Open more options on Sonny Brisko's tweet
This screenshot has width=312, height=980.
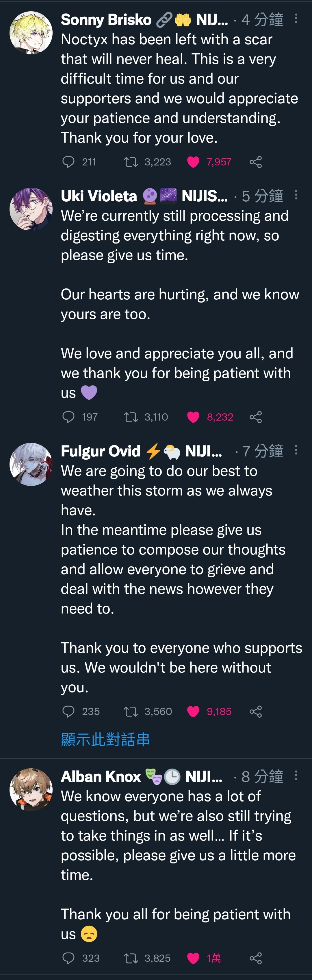296,19
